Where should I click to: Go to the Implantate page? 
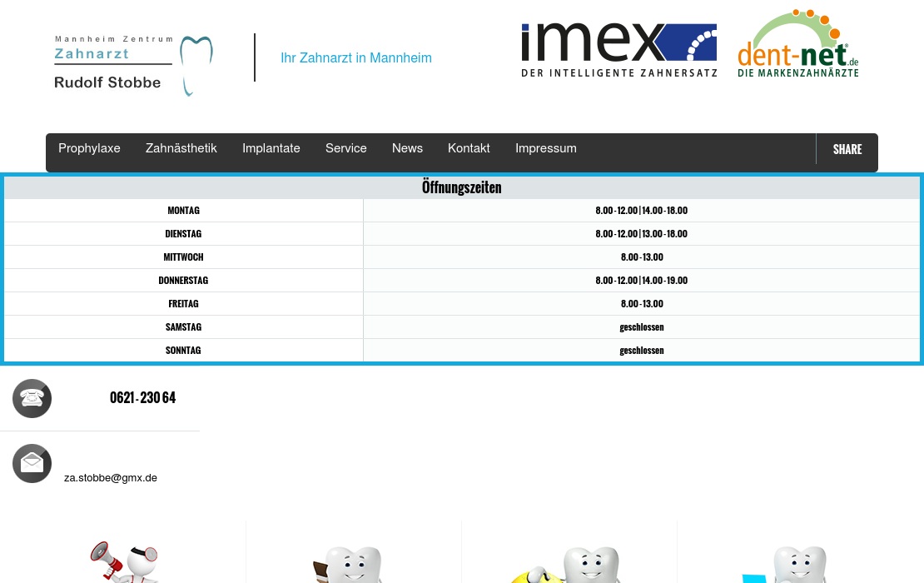click(x=271, y=148)
